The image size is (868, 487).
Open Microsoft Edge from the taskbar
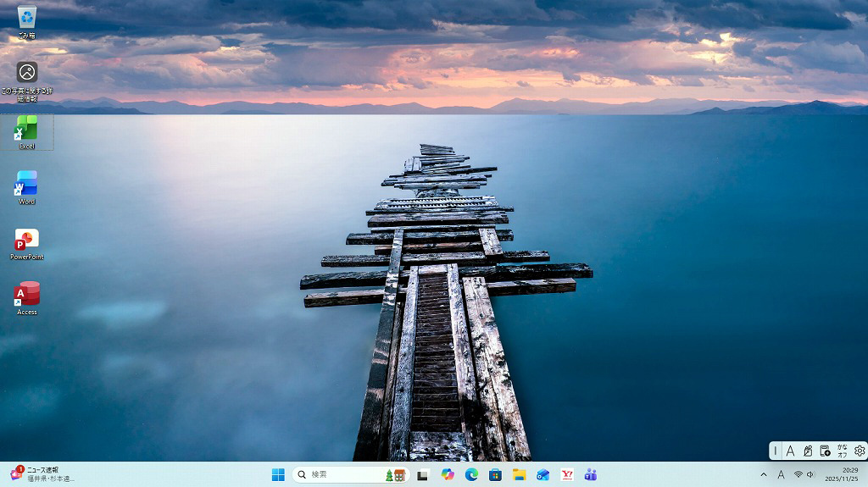point(471,474)
